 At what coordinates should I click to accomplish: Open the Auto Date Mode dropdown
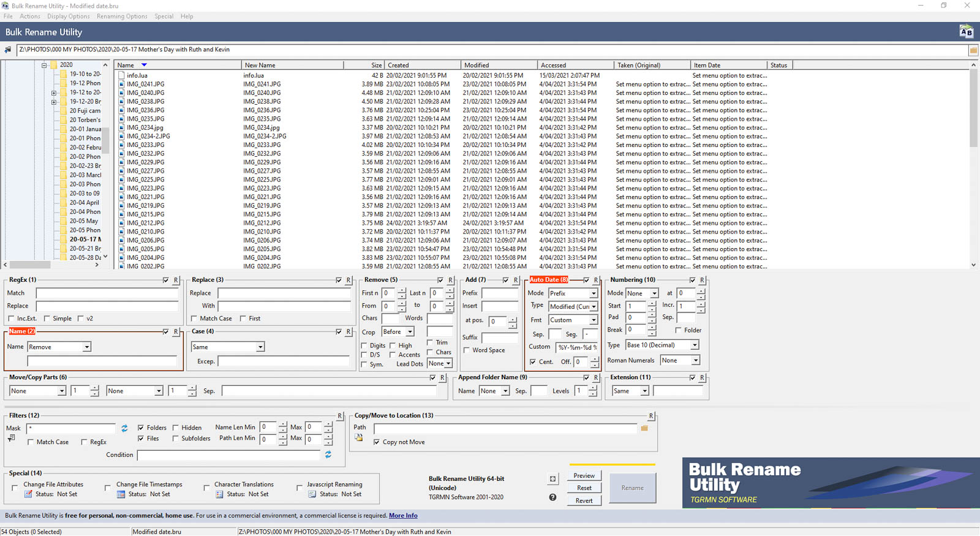point(593,293)
